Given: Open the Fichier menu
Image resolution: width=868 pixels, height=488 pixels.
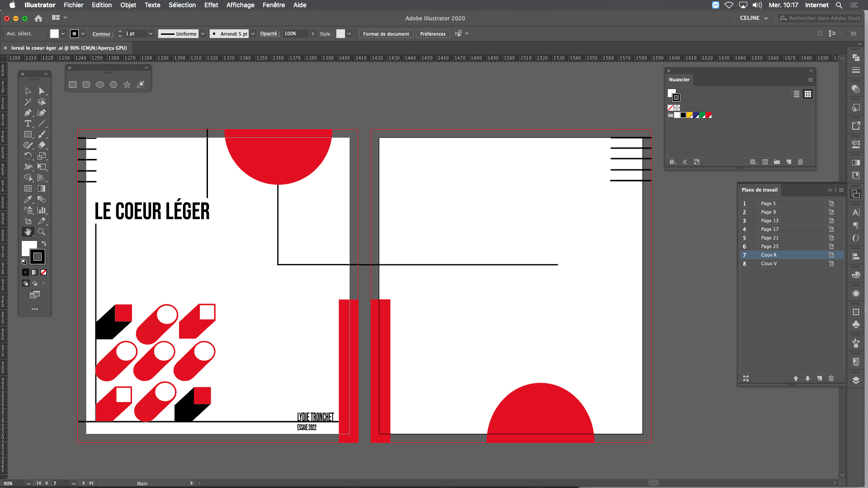Looking at the screenshot, I should click(74, 5).
